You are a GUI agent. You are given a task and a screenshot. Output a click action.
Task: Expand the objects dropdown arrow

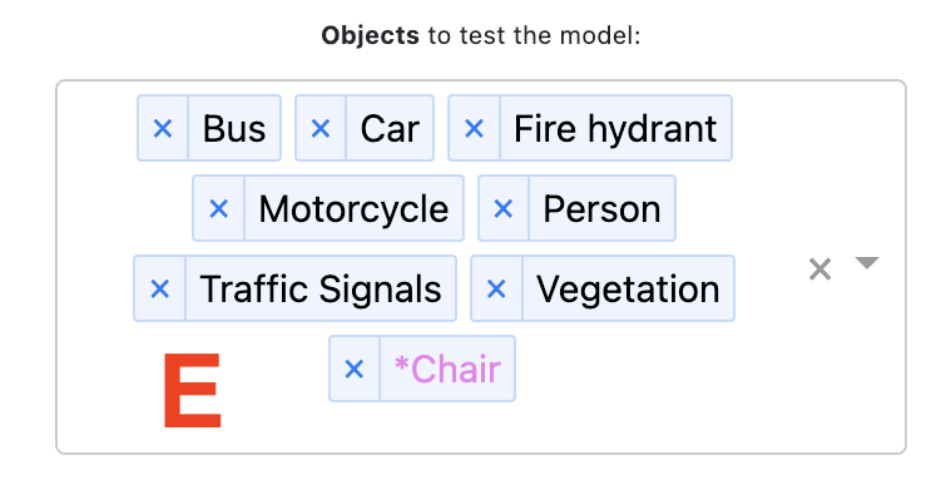[x=867, y=263]
